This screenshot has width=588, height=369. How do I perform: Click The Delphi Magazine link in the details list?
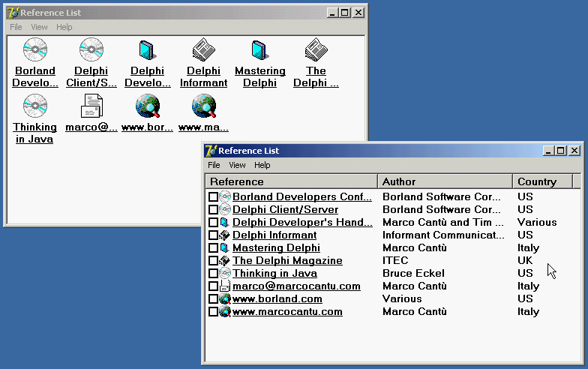tap(287, 261)
